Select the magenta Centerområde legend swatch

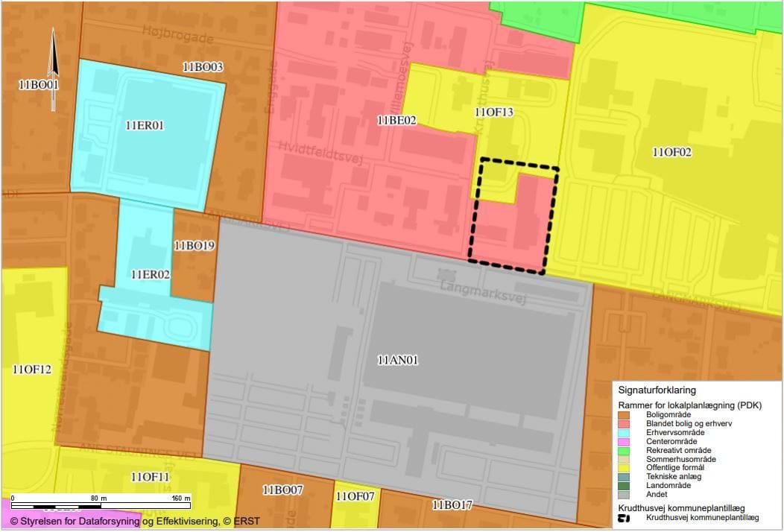coord(624,441)
